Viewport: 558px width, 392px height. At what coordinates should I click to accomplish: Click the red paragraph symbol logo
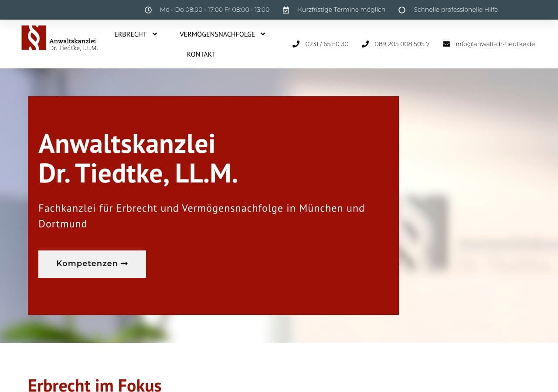34,38
